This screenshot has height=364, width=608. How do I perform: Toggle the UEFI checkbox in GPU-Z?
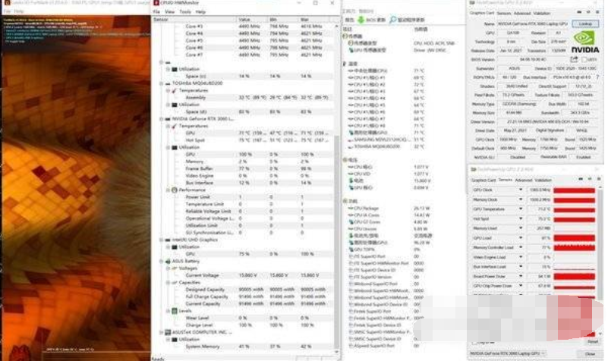584,59
